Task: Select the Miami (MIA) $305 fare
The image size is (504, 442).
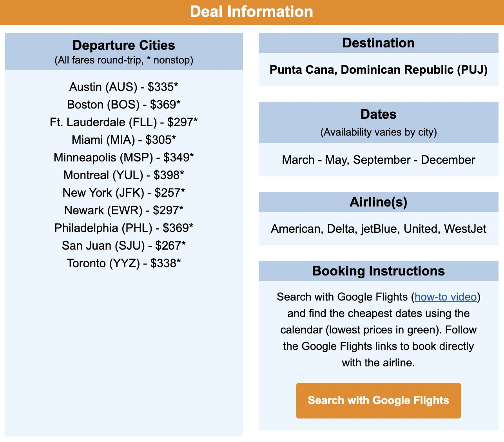Action: tap(123, 139)
